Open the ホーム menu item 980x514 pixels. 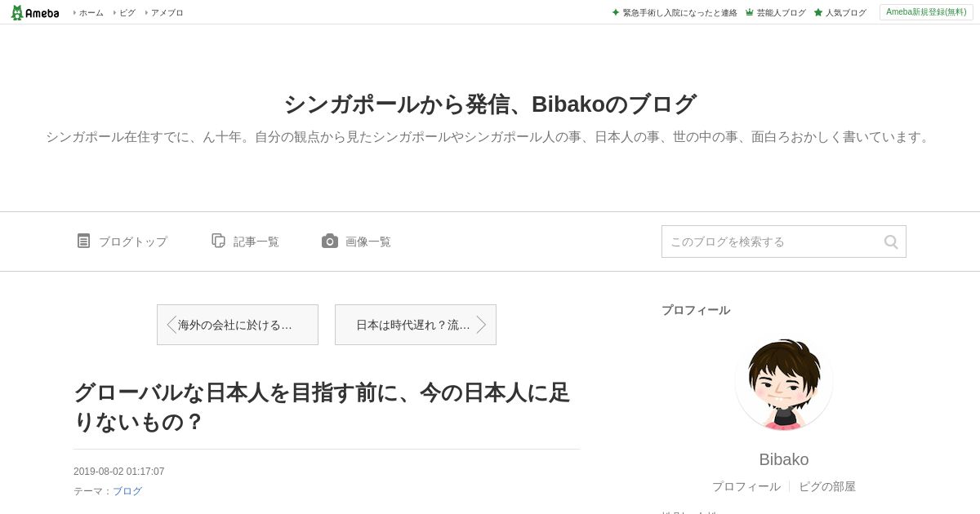[88, 12]
